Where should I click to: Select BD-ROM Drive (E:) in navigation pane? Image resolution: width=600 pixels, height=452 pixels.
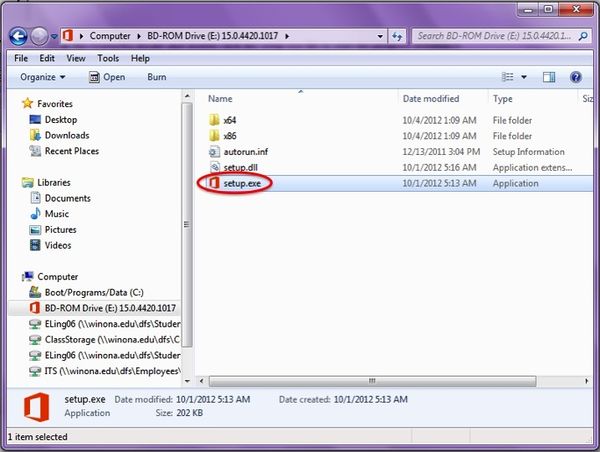[x=110, y=308]
